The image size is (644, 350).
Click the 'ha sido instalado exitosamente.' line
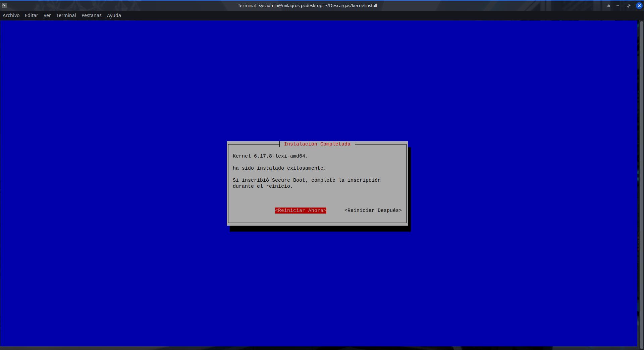pyautogui.click(x=279, y=168)
